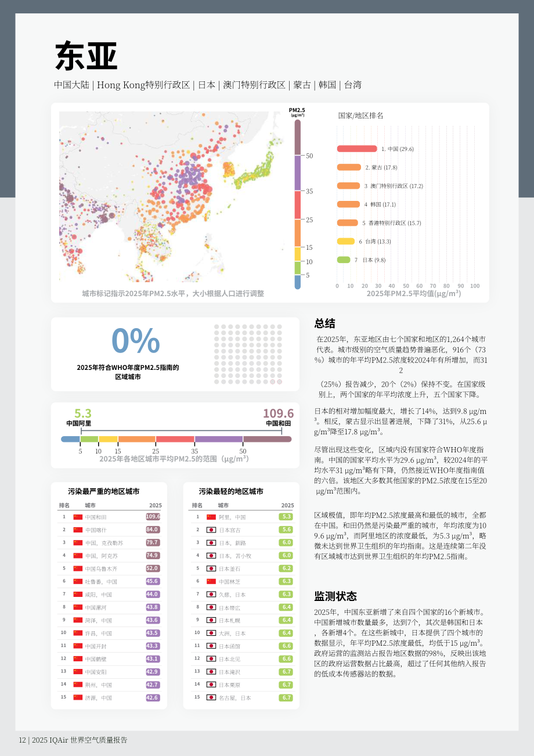
Task: Click the Japan flag beside 日本函馆
Action: pos(211,646)
